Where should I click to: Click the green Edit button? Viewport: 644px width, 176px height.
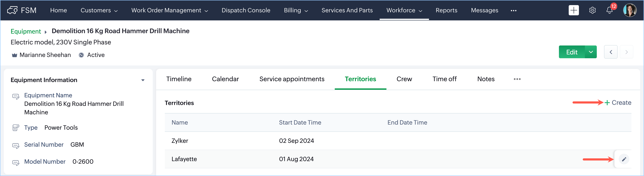[571, 52]
